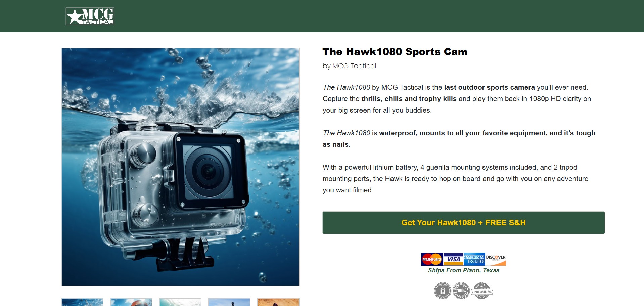
Task: Click the Premium guarantee ribbon badge
Action: tap(482, 291)
